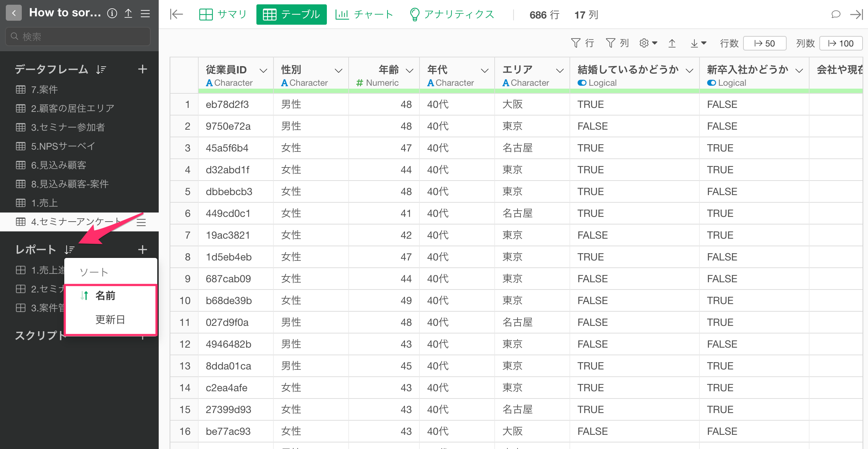Screen dimensions: 868x449
Task: Select cell 9750e72a in row 2
Action: (x=236, y=126)
